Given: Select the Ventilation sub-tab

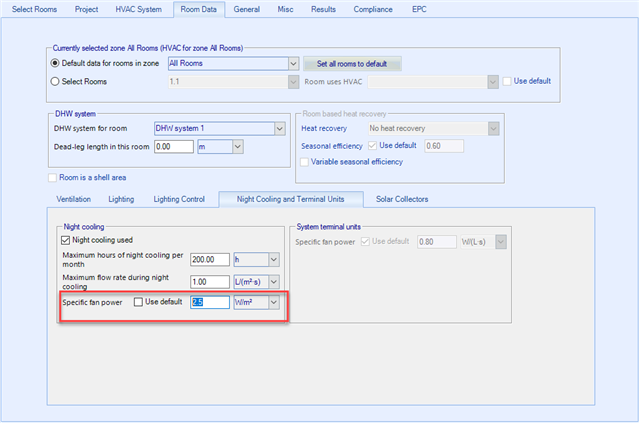Looking at the screenshot, I should point(73,199).
